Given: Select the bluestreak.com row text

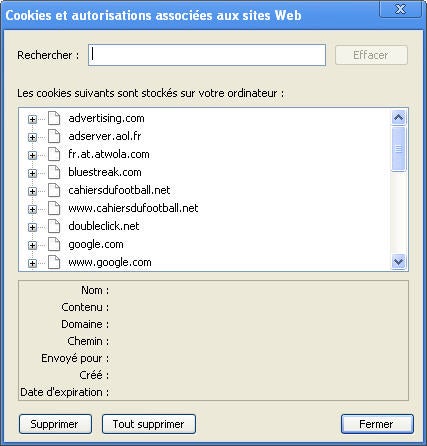Looking at the screenshot, I should click(x=105, y=172).
